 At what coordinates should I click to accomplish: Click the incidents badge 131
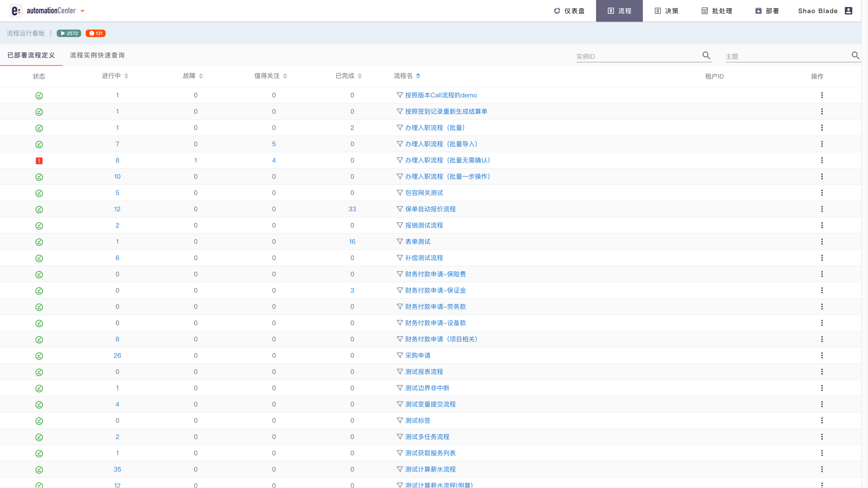pyautogui.click(x=96, y=33)
